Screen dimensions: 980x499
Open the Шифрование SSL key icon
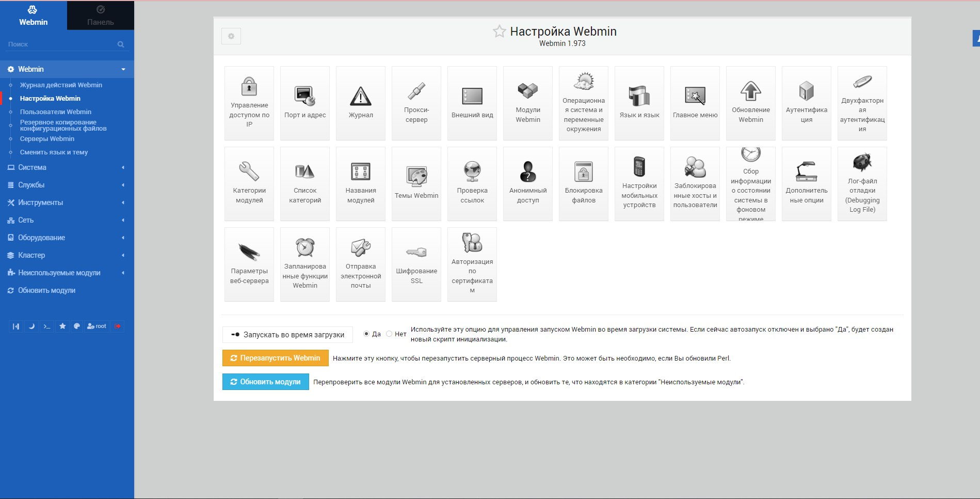pyautogui.click(x=416, y=264)
